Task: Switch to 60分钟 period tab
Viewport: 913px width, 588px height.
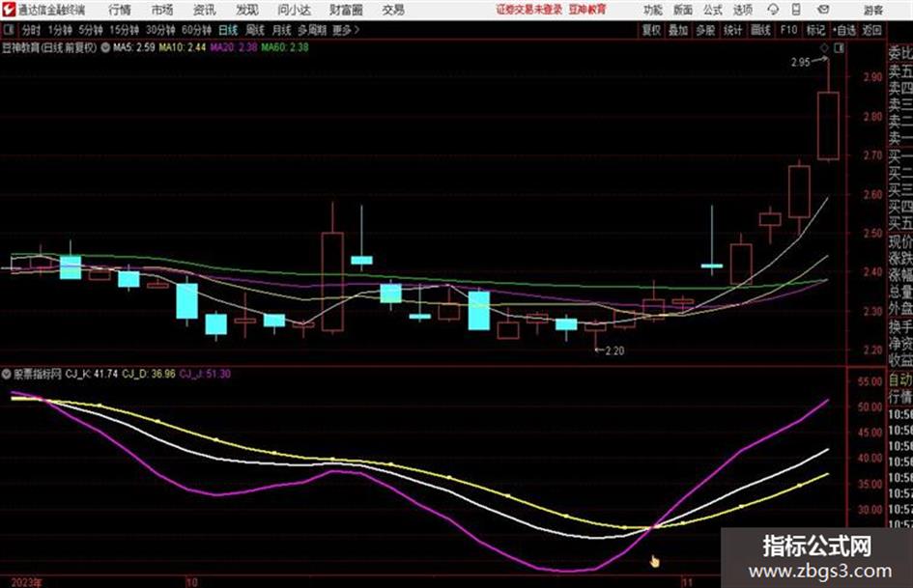Action: (196, 30)
